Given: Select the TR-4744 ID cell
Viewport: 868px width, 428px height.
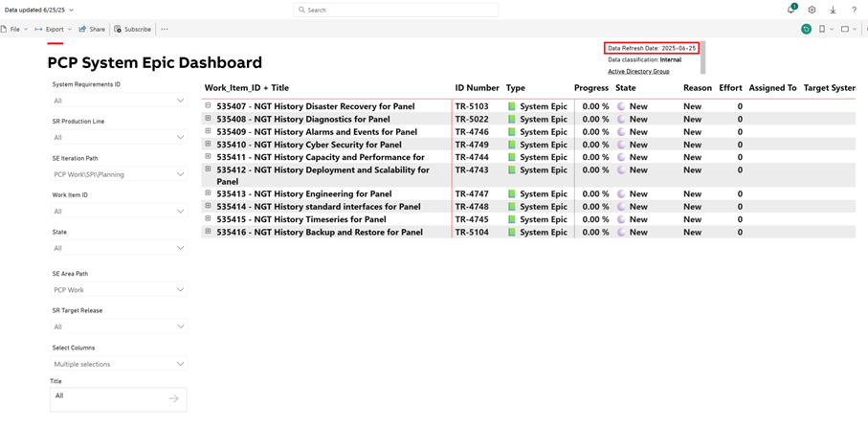Looking at the screenshot, I should click(472, 157).
